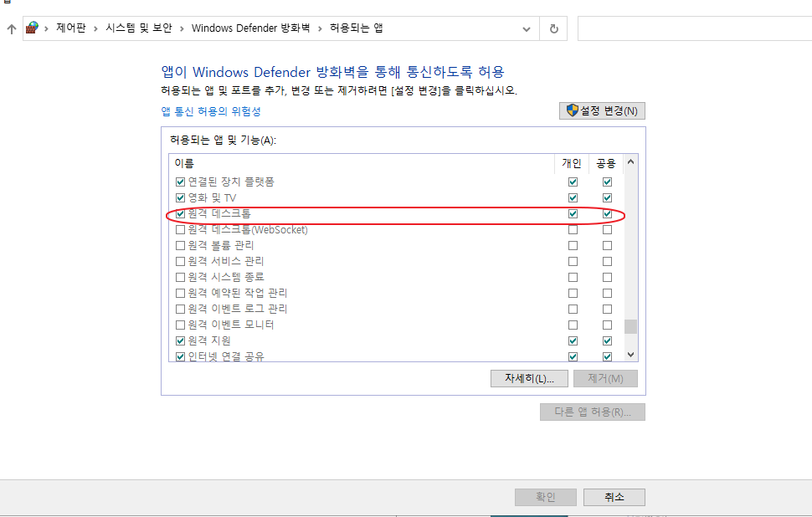812x517 pixels.
Task: Click the 개인 column header
Action: coord(572,163)
